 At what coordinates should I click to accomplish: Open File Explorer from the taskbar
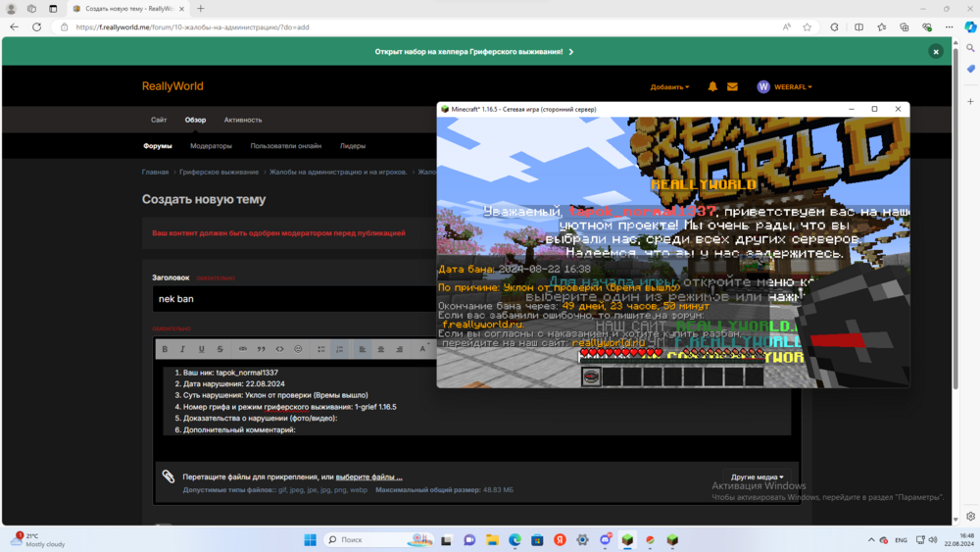(x=492, y=540)
